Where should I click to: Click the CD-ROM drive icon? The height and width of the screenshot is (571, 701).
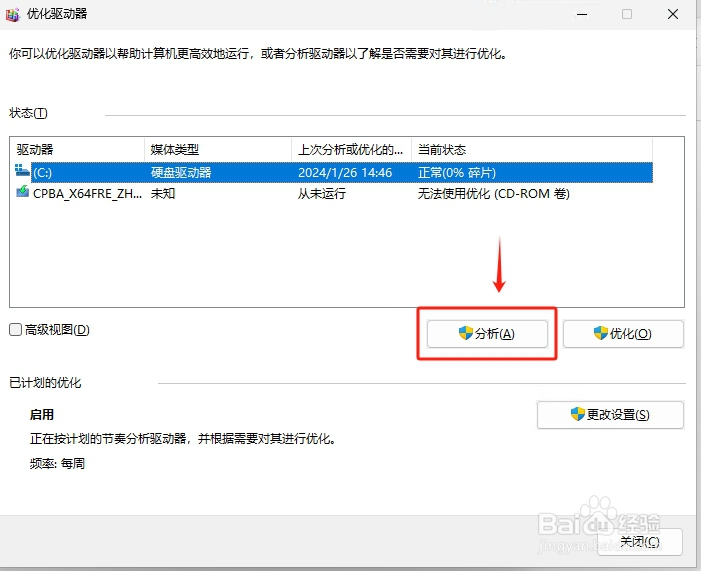[x=22, y=192]
